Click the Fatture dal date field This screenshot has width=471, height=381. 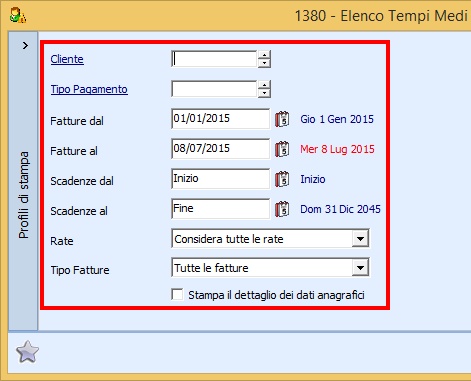(x=221, y=119)
